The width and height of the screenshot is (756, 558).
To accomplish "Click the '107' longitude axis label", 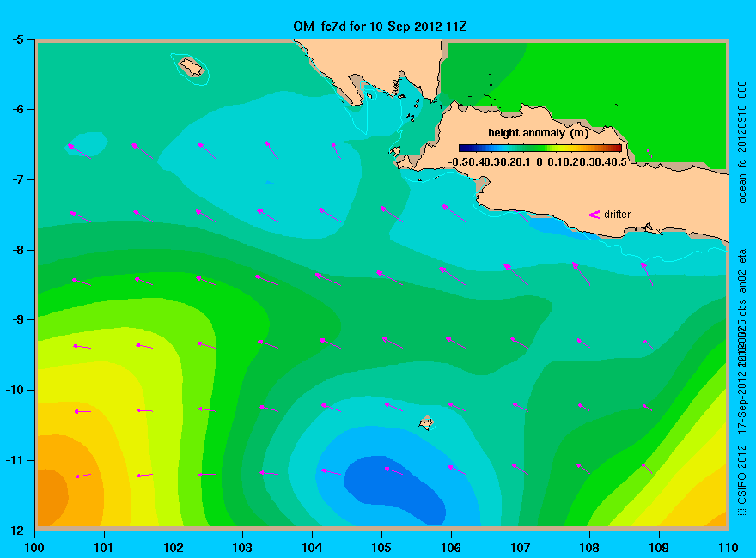I will (521, 548).
